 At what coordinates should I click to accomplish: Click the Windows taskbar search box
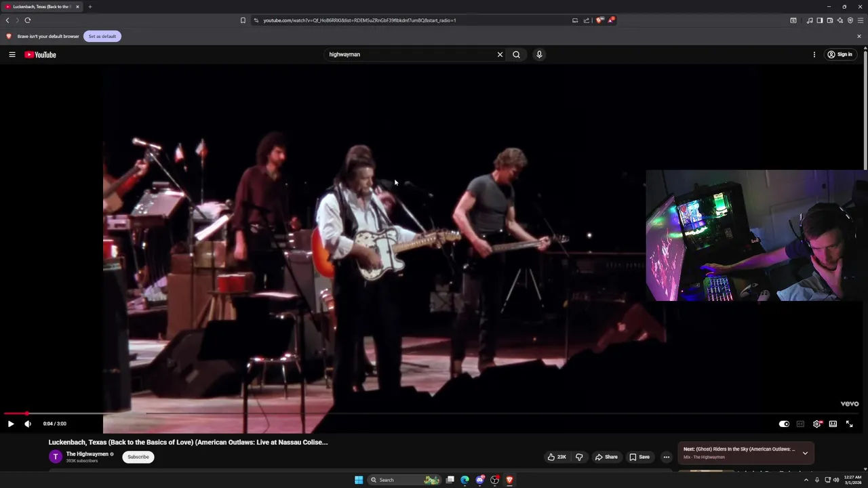pyautogui.click(x=404, y=481)
